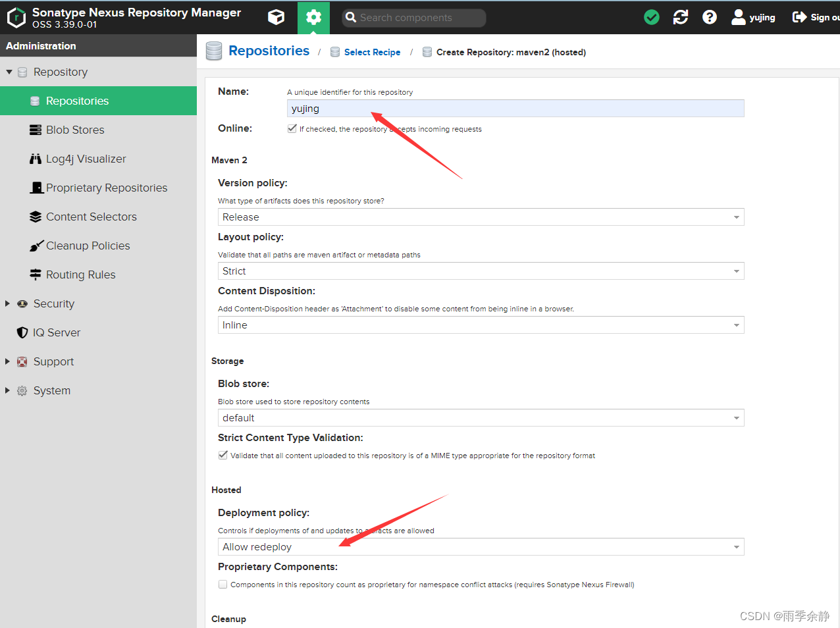The image size is (840, 628).
Task: Click the Name input field containing yujing
Action: [x=515, y=109]
